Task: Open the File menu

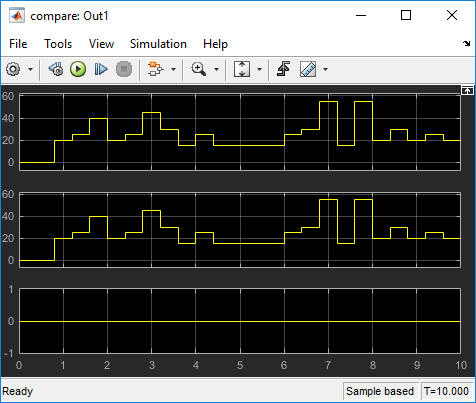Action: tap(18, 44)
